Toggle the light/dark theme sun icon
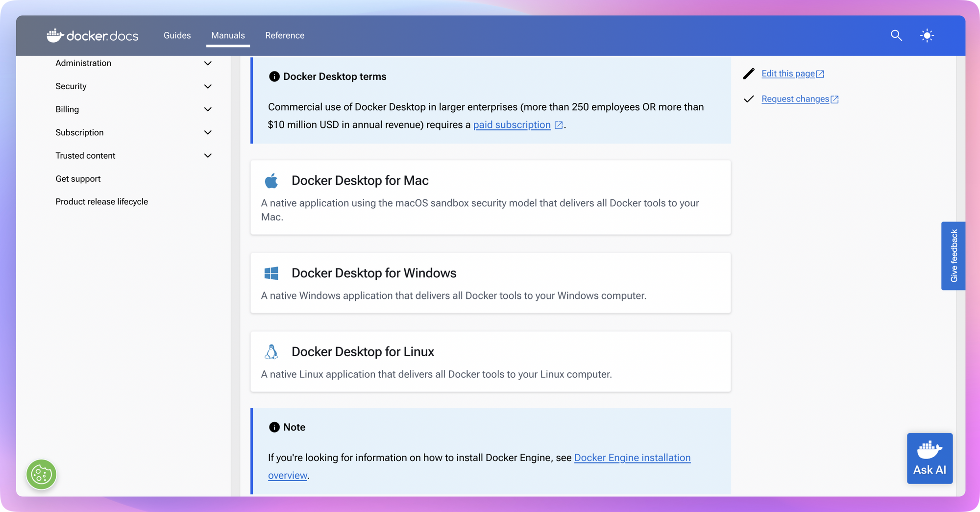Image resolution: width=980 pixels, height=512 pixels. 927,35
